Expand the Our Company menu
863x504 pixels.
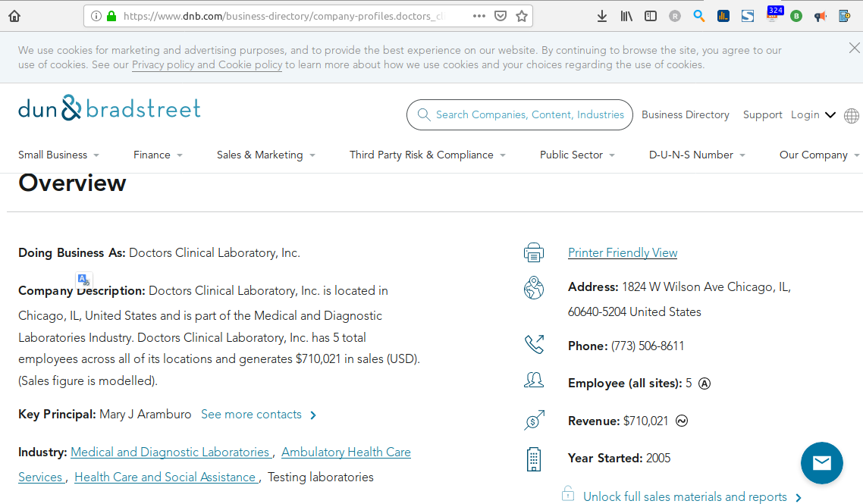tap(820, 155)
